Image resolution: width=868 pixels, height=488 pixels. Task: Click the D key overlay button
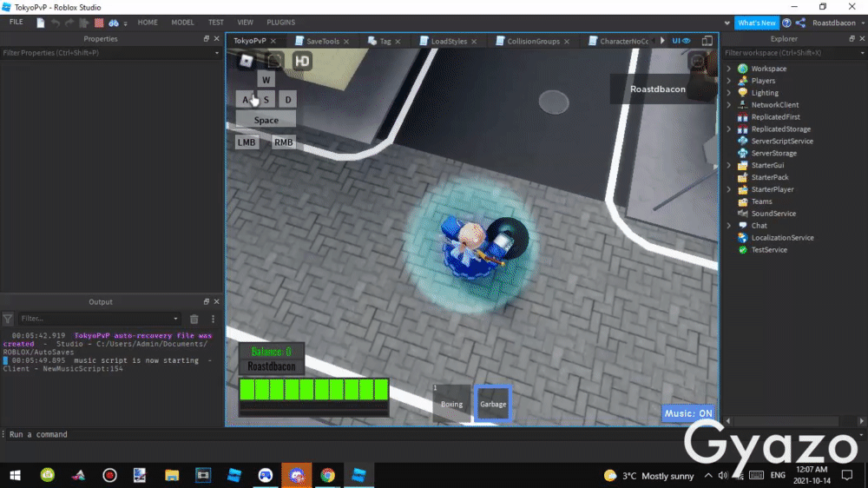click(288, 100)
